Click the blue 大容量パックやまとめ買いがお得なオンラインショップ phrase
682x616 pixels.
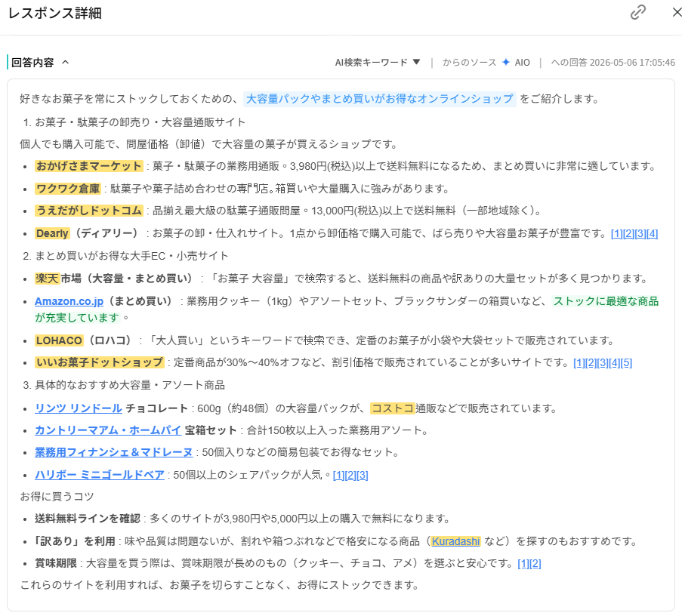380,99
